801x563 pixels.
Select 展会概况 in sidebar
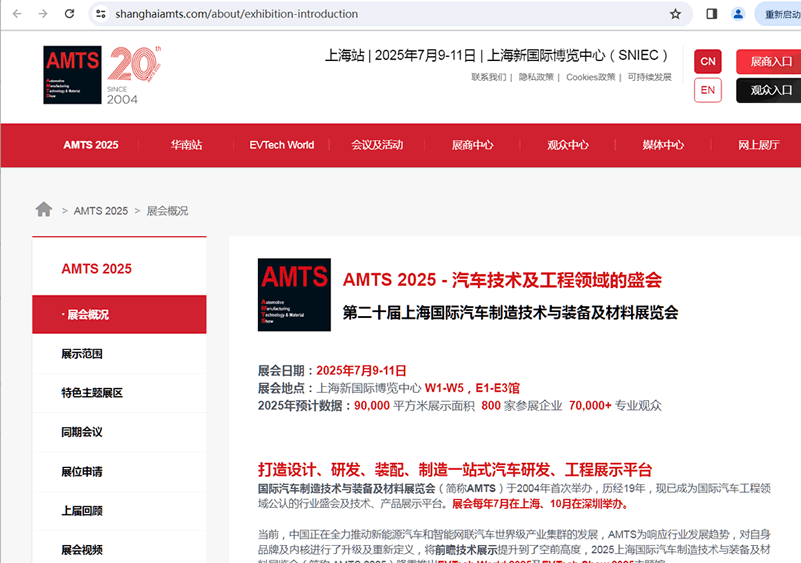(120, 314)
